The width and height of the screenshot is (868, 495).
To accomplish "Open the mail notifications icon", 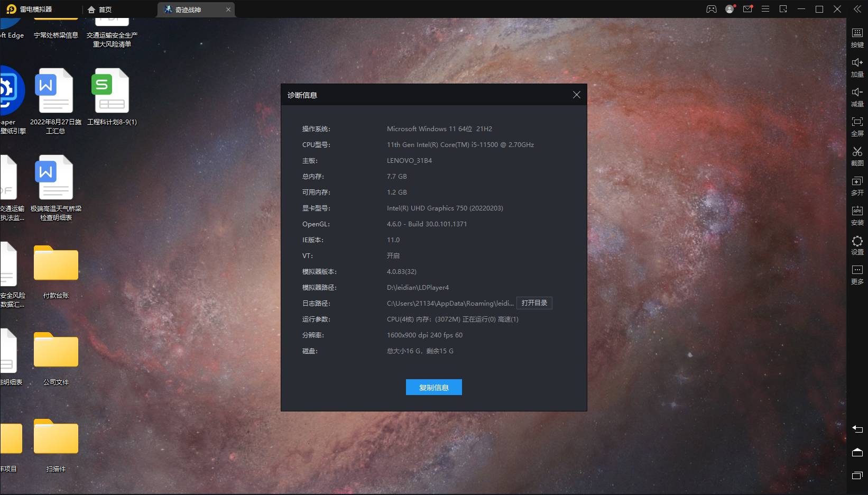I will [747, 9].
